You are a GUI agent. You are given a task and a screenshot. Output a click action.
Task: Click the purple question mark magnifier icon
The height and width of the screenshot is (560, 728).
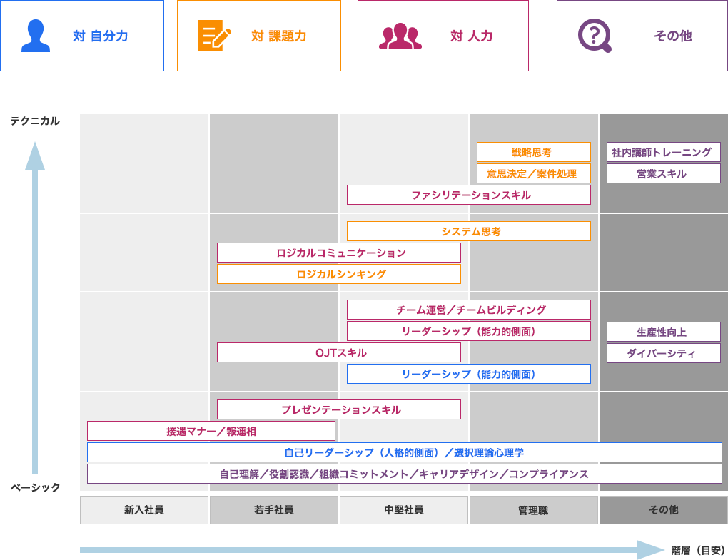pos(595,36)
